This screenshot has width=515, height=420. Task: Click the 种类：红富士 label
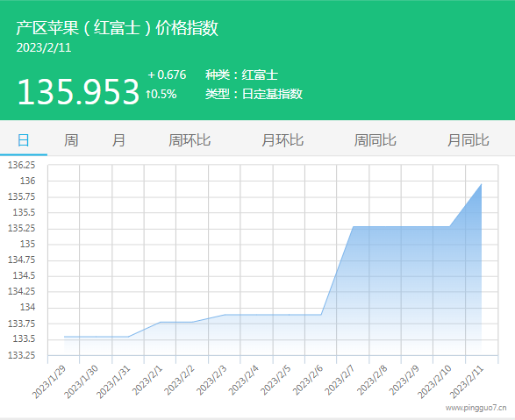[242, 75]
